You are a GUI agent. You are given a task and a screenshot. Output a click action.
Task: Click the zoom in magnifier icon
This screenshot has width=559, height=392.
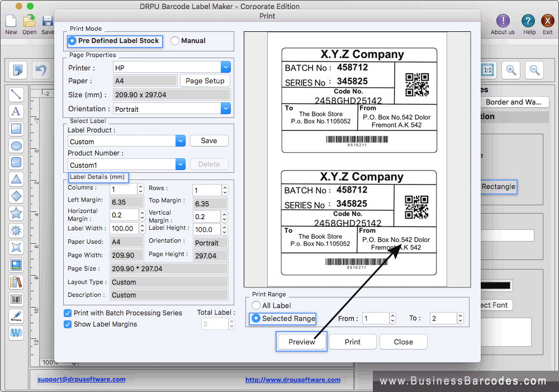pos(511,70)
